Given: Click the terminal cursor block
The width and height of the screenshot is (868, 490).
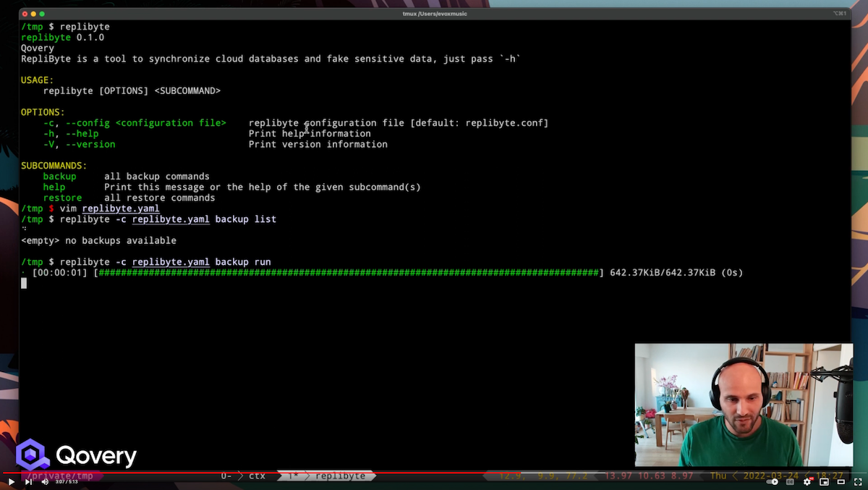Looking at the screenshot, I should (x=24, y=283).
